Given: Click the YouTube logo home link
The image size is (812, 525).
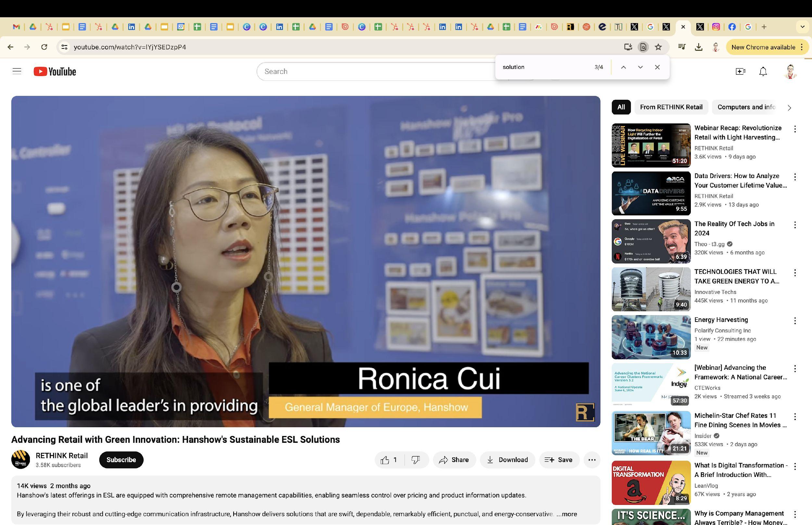Looking at the screenshot, I should (x=55, y=71).
